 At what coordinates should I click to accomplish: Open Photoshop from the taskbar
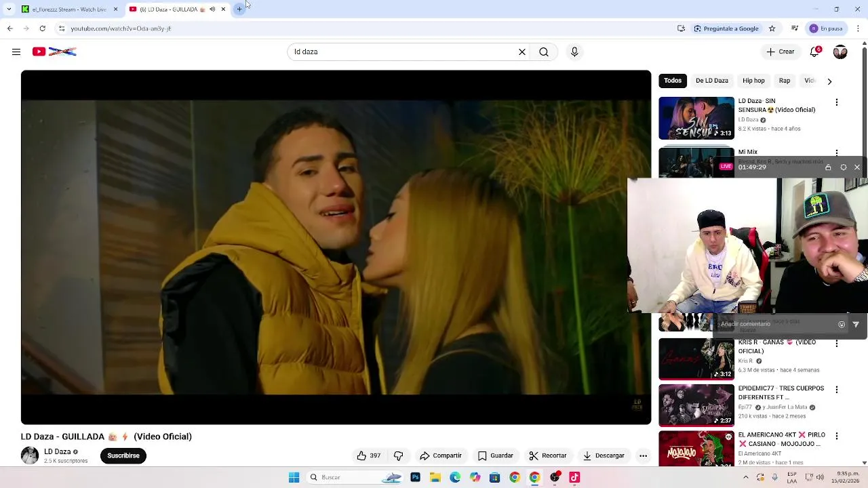click(x=415, y=477)
